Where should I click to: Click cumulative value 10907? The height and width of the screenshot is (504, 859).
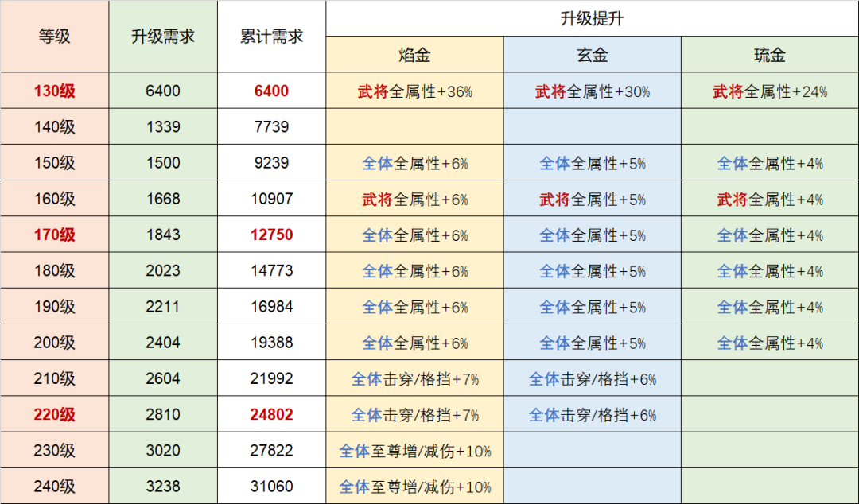pos(272,199)
